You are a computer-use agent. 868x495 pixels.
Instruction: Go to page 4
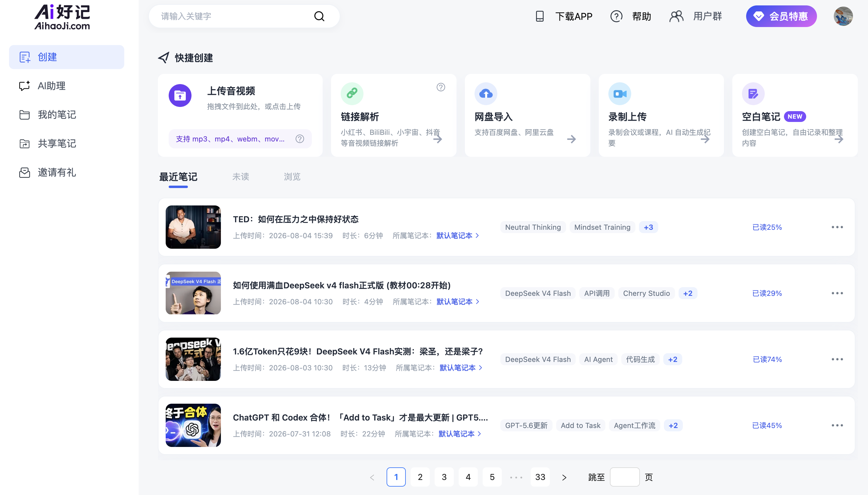(468, 477)
